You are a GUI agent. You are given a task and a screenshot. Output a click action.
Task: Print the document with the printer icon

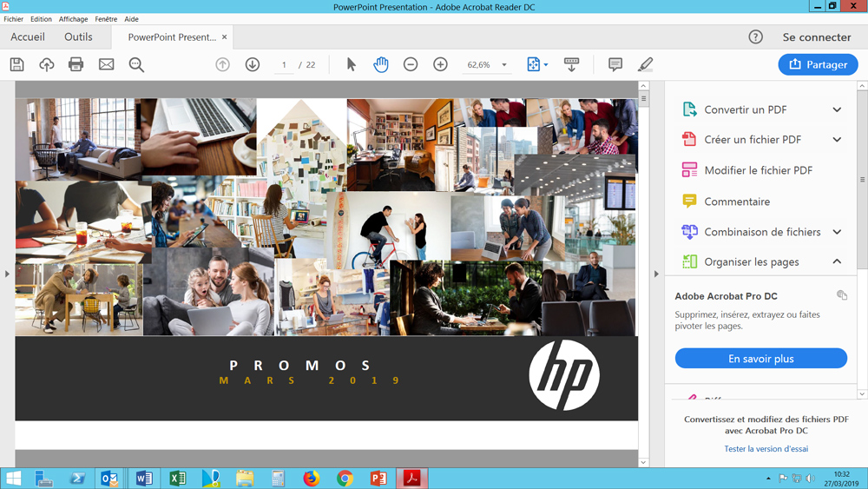[76, 64]
